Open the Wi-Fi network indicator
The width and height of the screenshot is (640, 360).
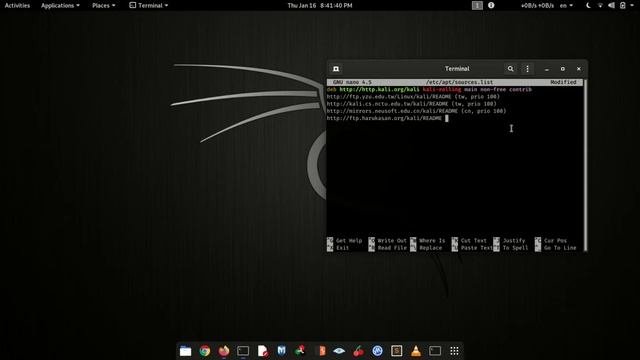600,5
